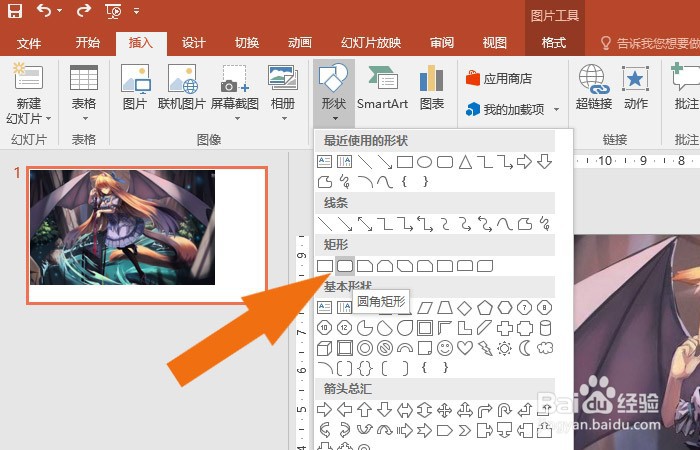The width and height of the screenshot is (700, 450).
Task: Choose the cube shape in 基本形状
Action: 325,348
